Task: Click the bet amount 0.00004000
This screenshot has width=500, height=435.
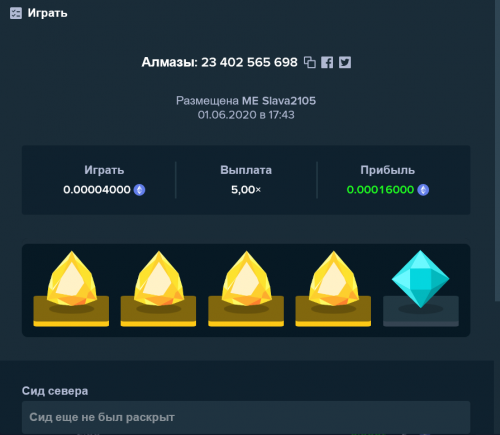Action: click(97, 190)
